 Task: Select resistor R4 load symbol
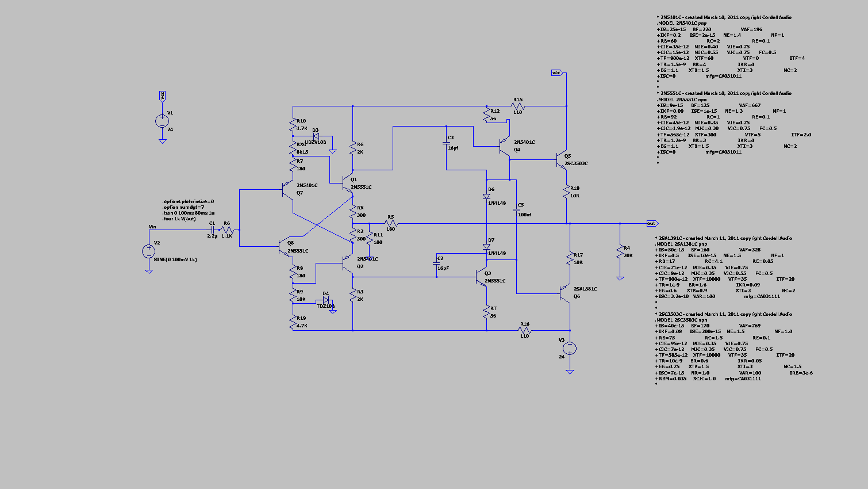(620, 251)
